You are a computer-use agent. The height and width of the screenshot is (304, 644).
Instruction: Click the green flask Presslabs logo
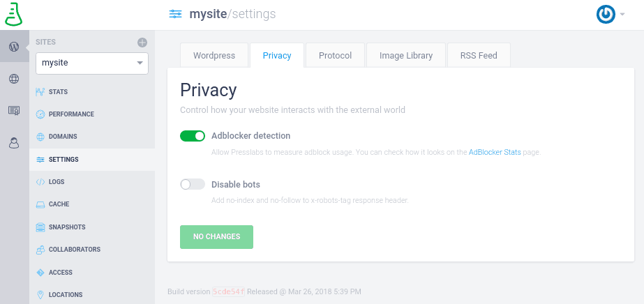pos(13,15)
